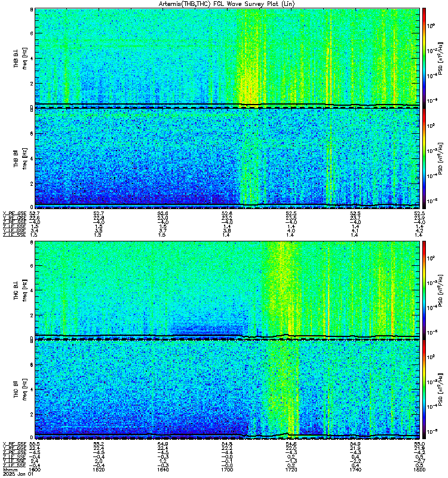Click the hhmm time axis label
The width and height of the screenshot is (448, 478).
(10, 470)
